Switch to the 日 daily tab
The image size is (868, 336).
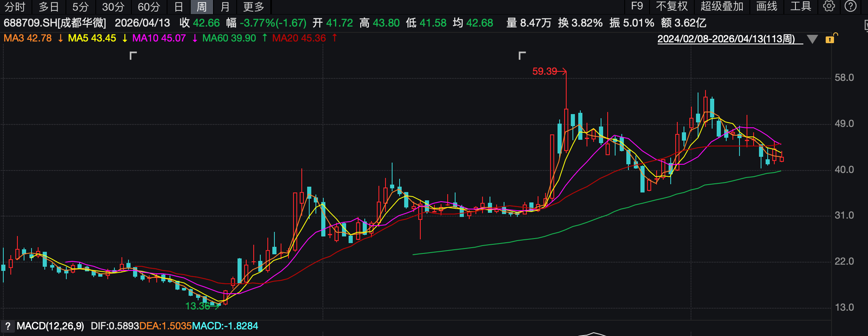pyautogui.click(x=179, y=7)
